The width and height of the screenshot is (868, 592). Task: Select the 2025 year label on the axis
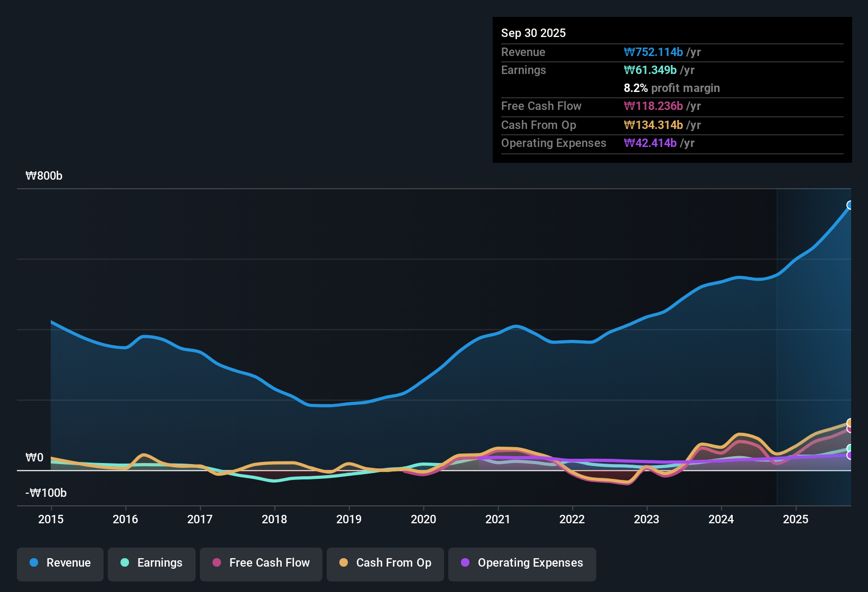(796, 520)
